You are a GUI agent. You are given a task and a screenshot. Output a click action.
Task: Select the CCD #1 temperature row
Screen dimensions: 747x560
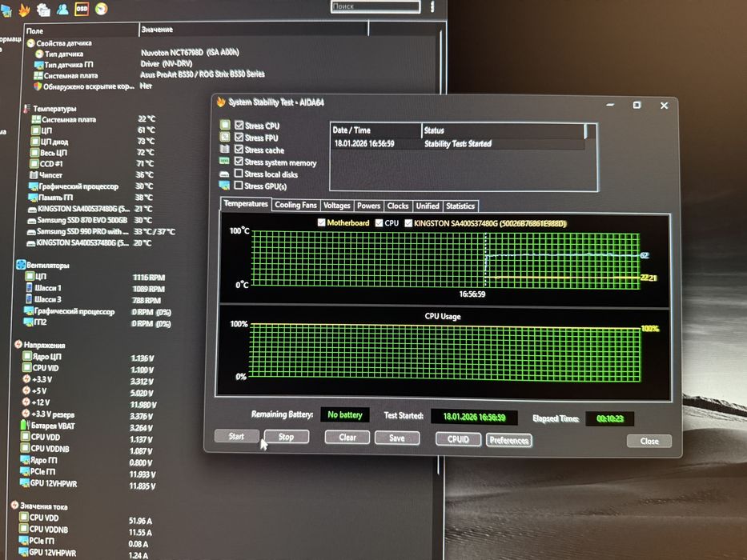point(93,163)
